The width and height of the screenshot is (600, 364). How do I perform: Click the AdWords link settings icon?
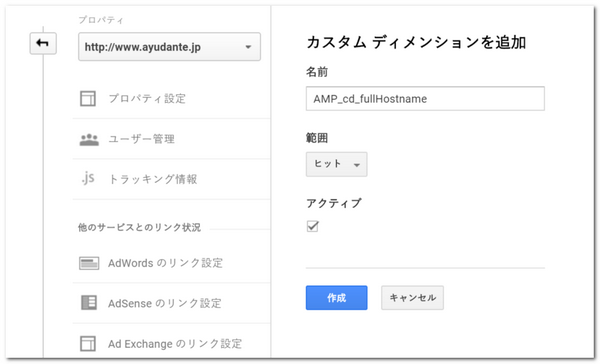89,263
